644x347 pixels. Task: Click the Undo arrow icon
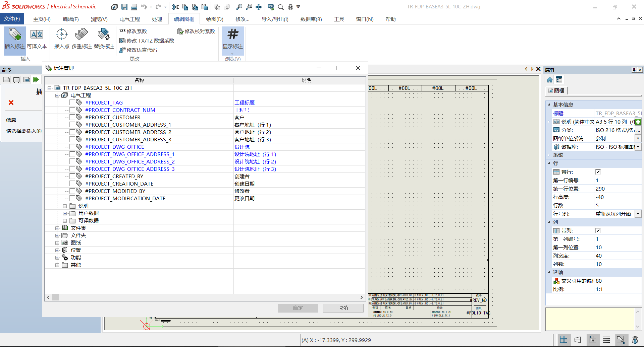pyautogui.click(x=144, y=7)
